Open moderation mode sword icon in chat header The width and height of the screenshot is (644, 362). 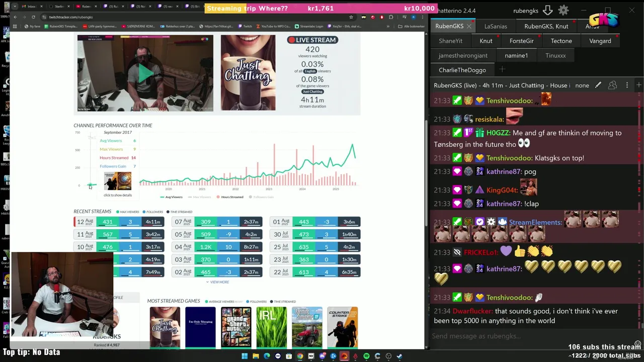(x=598, y=85)
